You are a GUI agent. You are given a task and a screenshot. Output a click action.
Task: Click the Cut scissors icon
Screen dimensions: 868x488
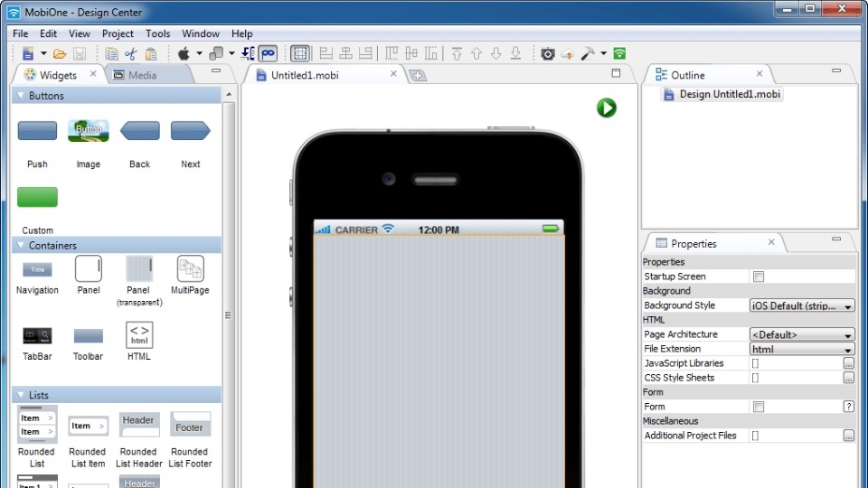tap(130, 53)
